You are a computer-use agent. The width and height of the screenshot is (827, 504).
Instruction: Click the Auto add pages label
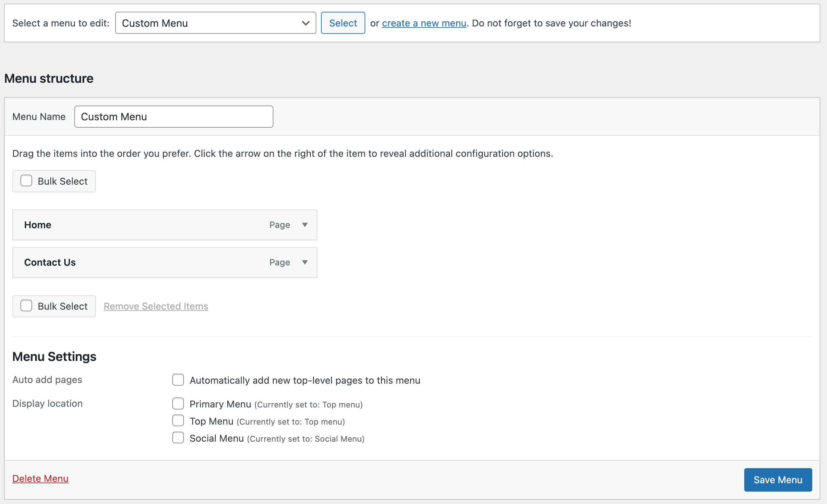47,380
